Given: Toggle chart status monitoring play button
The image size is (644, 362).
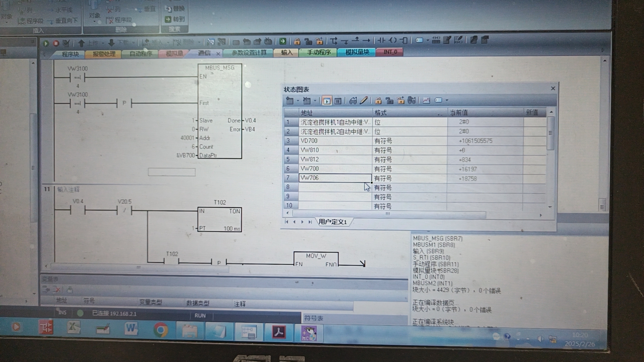Looking at the screenshot, I should pyautogui.click(x=327, y=101).
